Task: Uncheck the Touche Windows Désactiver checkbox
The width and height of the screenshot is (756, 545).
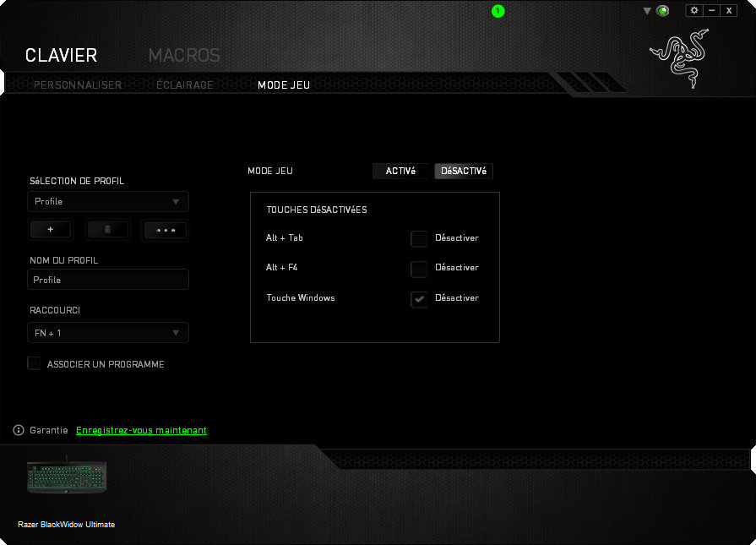Action: click(419, 299)
